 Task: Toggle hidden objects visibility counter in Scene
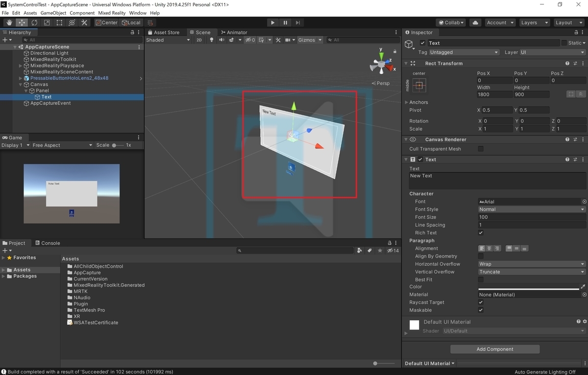pos(250,40)
